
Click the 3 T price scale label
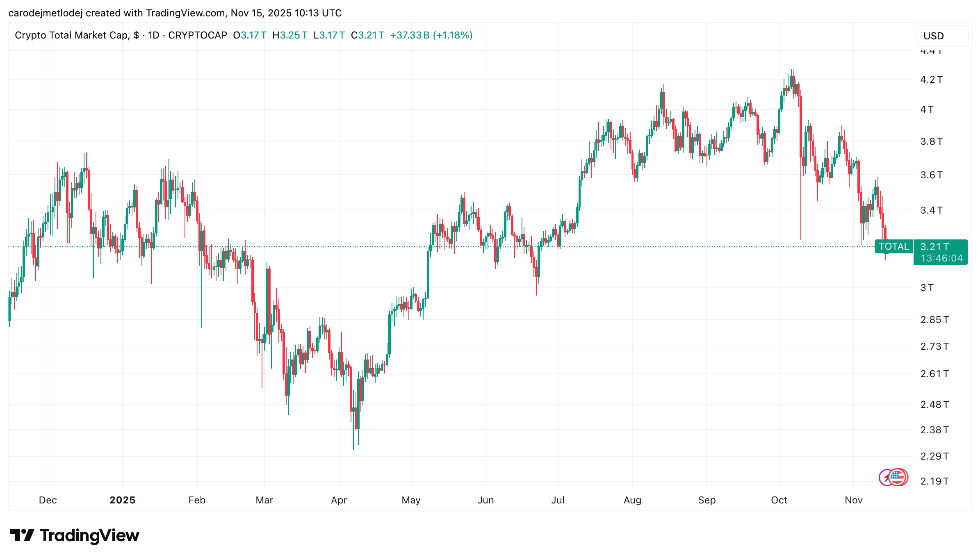pos(927,288)
